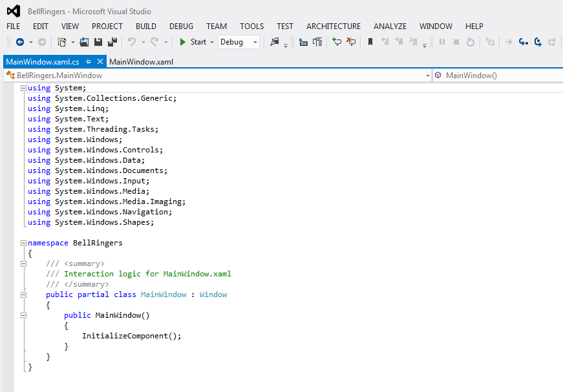This screenshot has height=392, width=563.
Task: Click the grayed Navigate Forward icon
Action: 42,42
